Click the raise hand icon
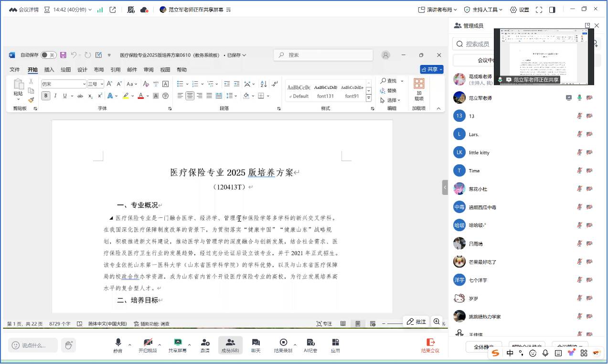The width and height of the screenshot is (608, 364). click(x=69, y=345)
